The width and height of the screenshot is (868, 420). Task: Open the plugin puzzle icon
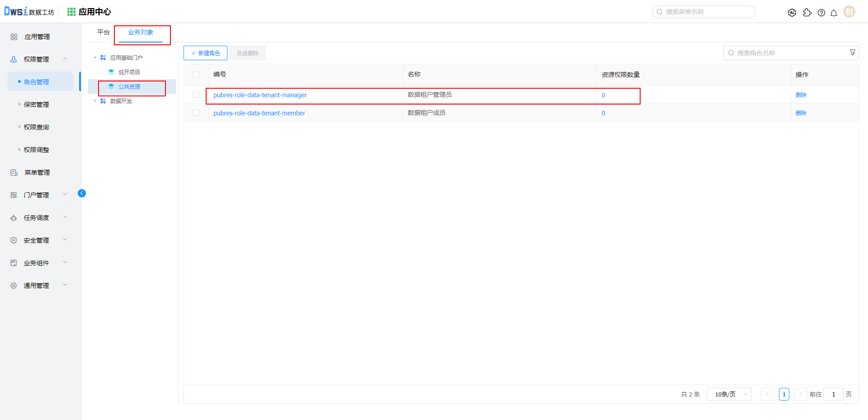(x=807, y=13)
